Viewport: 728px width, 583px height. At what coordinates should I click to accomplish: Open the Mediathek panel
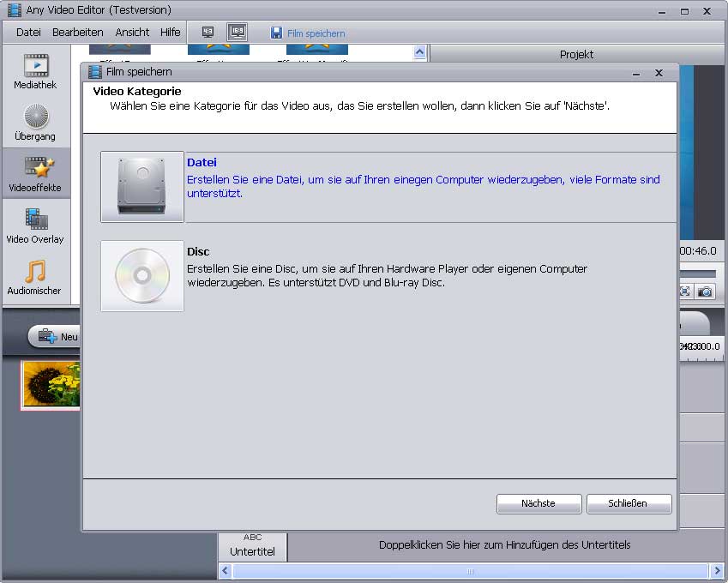tap(35, 71)
